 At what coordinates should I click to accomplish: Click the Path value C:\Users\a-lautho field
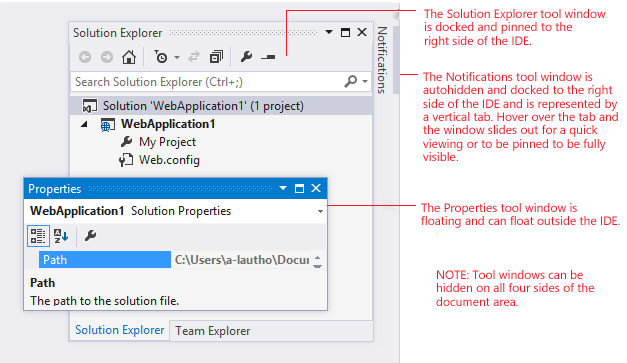click(x=242, y=260)
